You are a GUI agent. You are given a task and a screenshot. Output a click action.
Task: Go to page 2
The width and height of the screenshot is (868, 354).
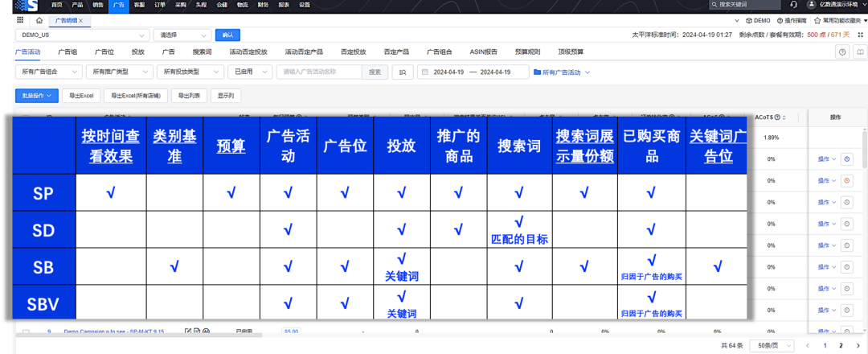841,345
